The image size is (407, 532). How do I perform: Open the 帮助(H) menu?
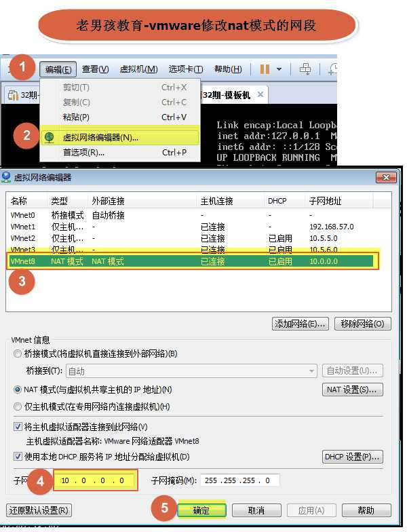coord(228,69)
